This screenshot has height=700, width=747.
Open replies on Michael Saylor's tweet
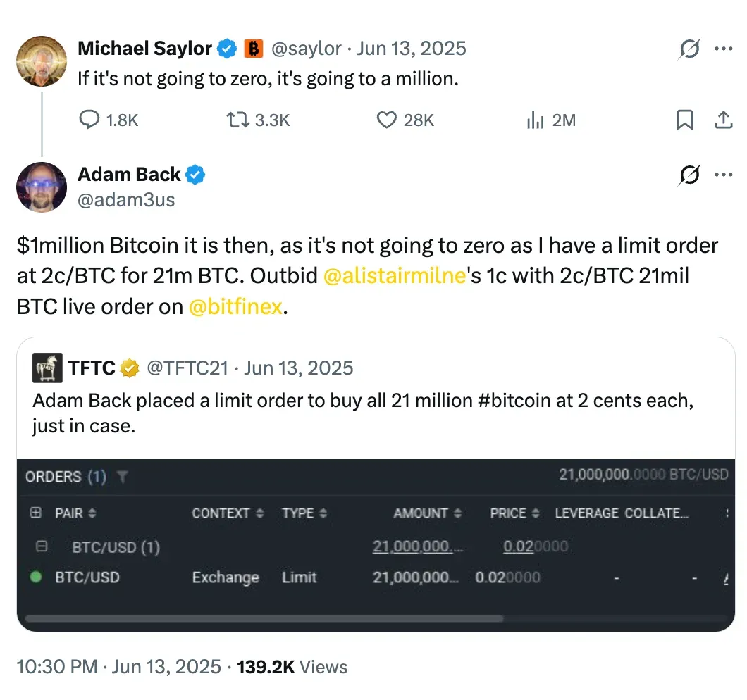(90, 120)
